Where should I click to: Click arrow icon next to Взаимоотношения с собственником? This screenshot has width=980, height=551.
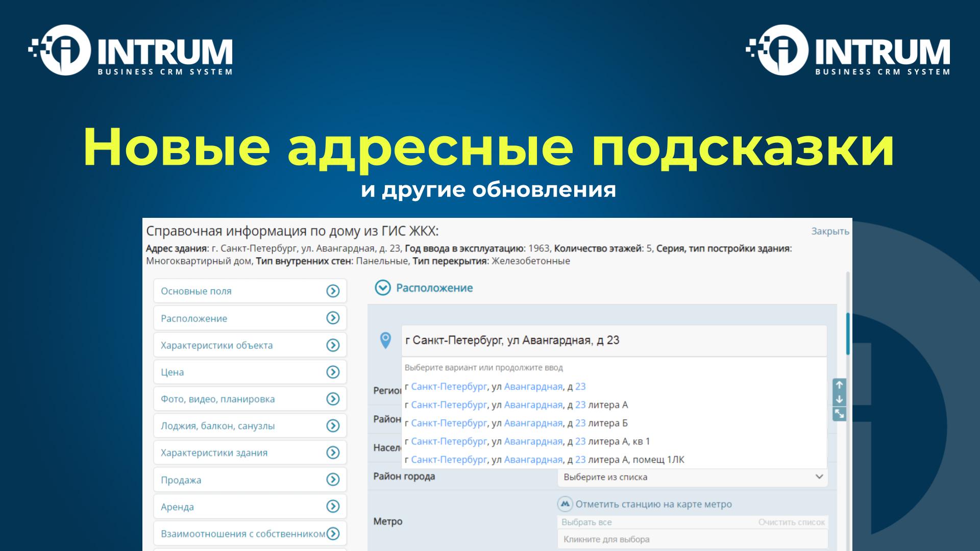pos(333,534)
